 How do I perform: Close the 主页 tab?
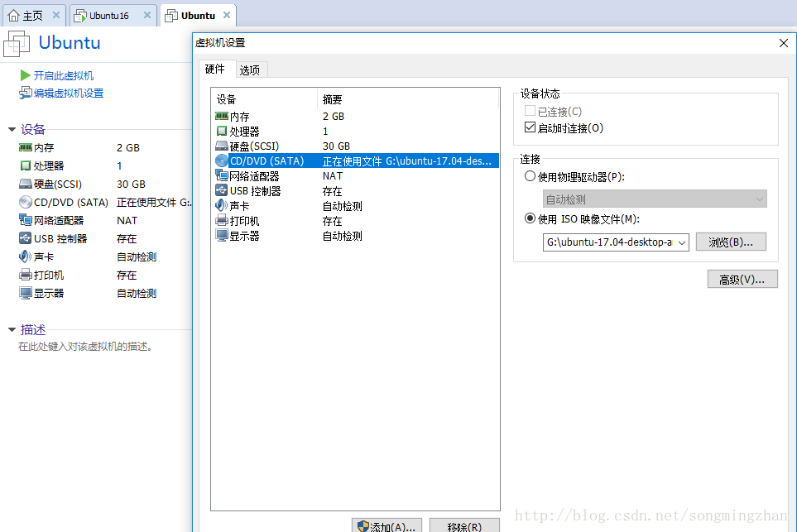56,15
